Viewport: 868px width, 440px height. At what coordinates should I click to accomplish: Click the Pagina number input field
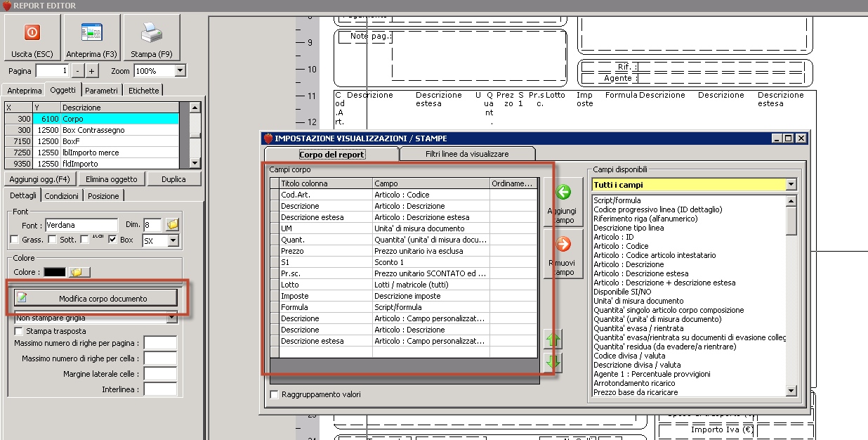52,71
